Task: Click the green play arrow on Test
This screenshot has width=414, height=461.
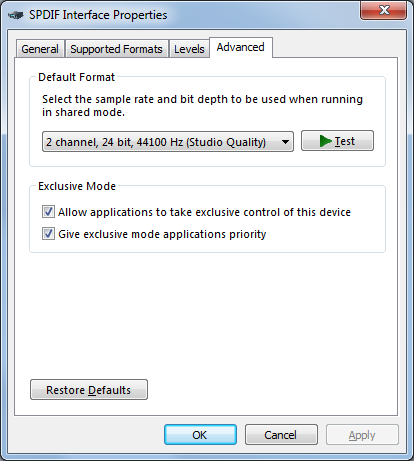Action: pos(326,141)
